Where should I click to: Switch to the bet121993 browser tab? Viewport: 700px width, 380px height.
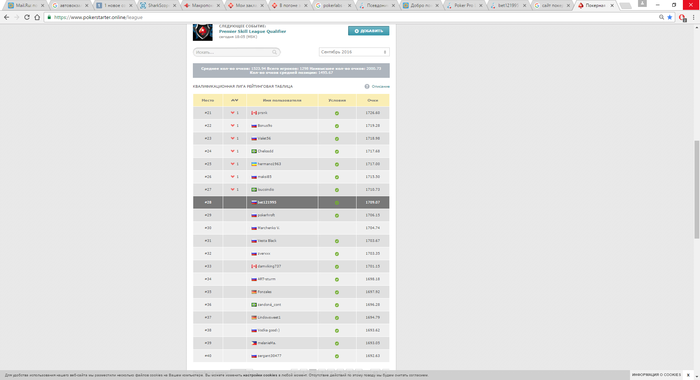pos(508,5)
